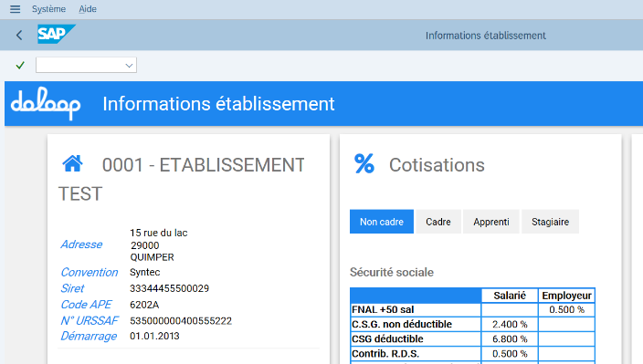Switch to the Cadre tab

(438, 222)
